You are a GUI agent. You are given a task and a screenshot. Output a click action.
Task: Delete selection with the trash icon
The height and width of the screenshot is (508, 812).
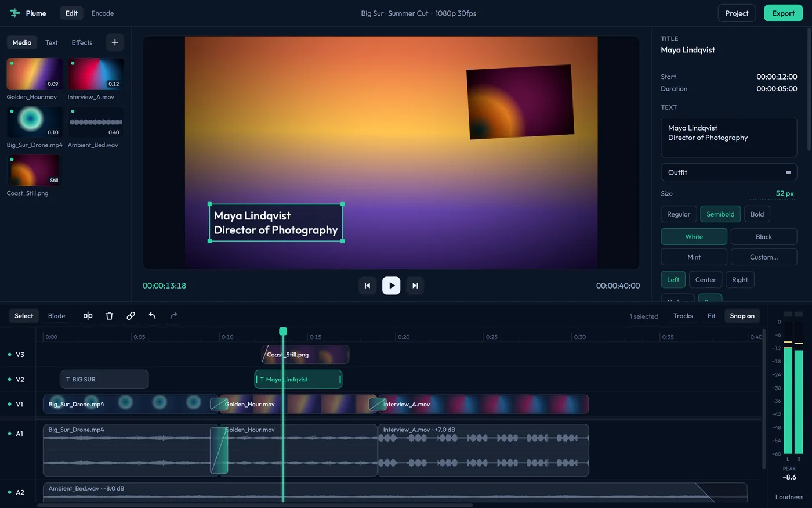click(109, 316)
